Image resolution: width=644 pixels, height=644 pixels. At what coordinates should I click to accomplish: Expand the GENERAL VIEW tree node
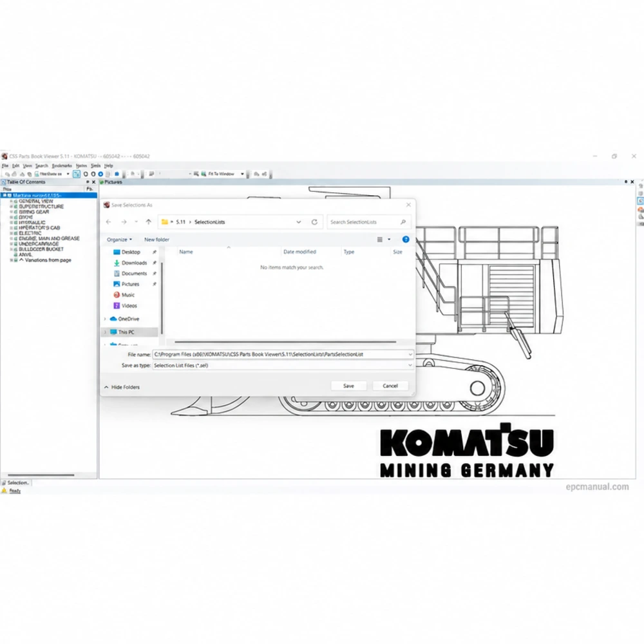pyautogui.click(x=12, y=201)
